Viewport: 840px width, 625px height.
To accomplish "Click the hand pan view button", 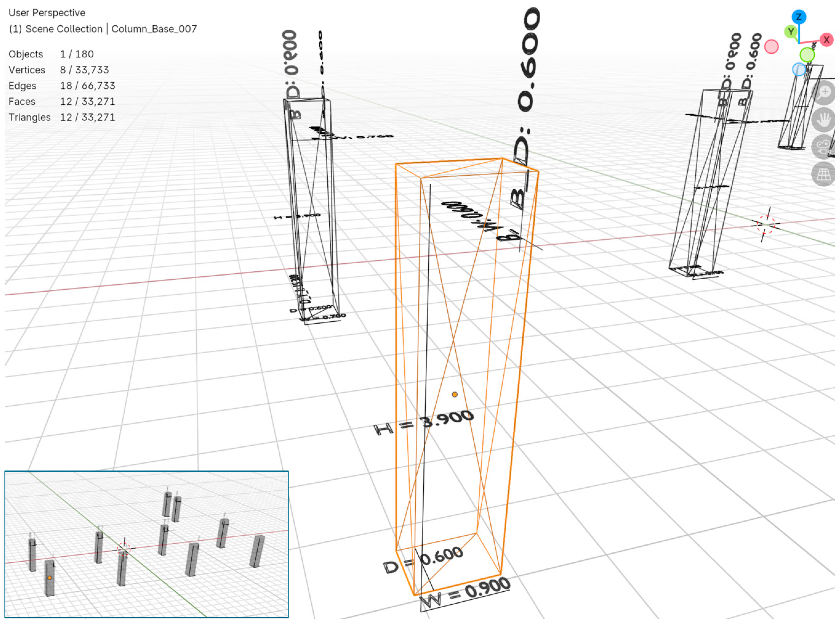I will tap(823, 120).
